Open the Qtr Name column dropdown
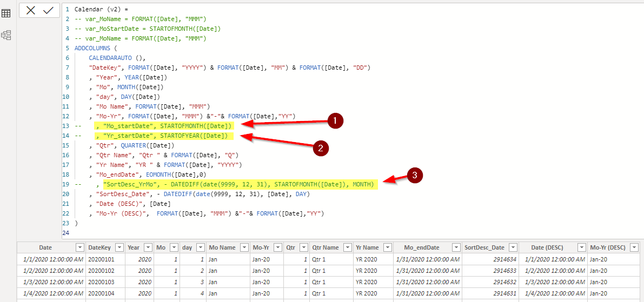Viewport: 644px width, 302px height. [347, 247]
